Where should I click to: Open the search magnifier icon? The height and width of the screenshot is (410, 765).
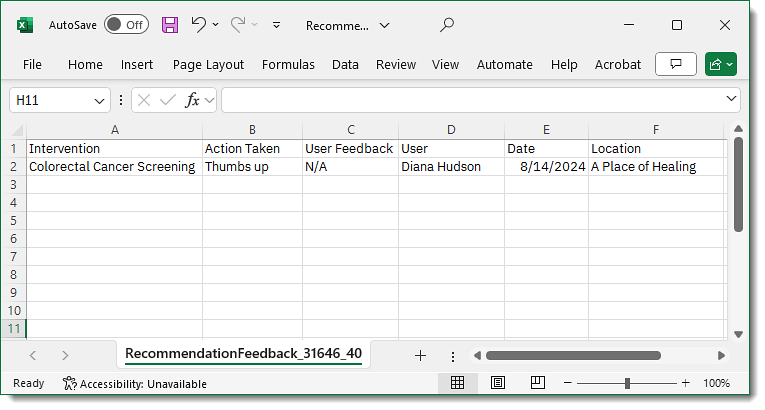pyautogui.click(x=446, y=25)
